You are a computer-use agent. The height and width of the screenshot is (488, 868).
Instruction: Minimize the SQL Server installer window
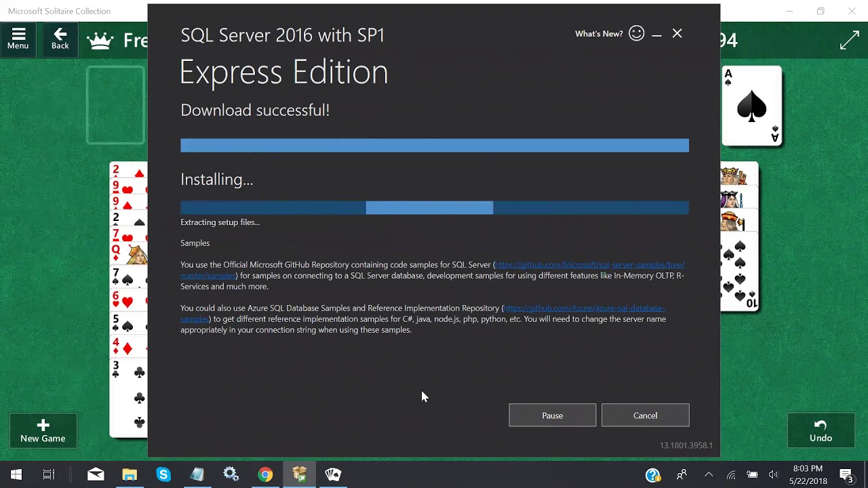[x=656, y=34]
